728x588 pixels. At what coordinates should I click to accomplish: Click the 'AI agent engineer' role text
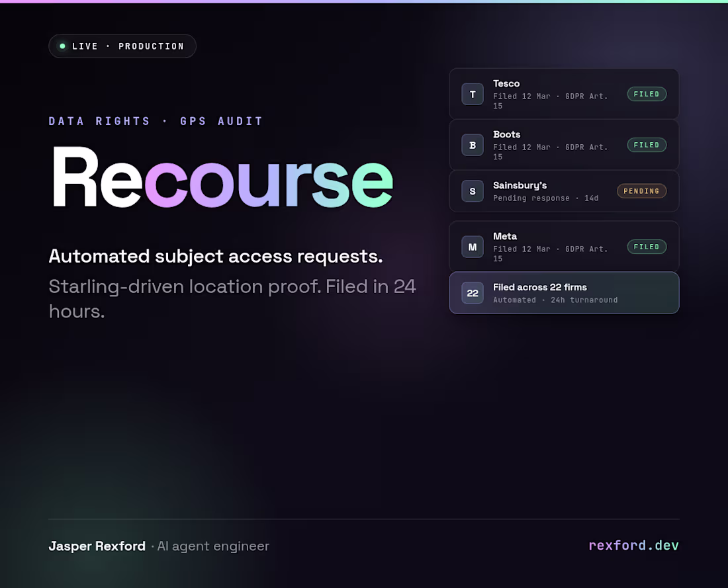[x=213, y=546]
